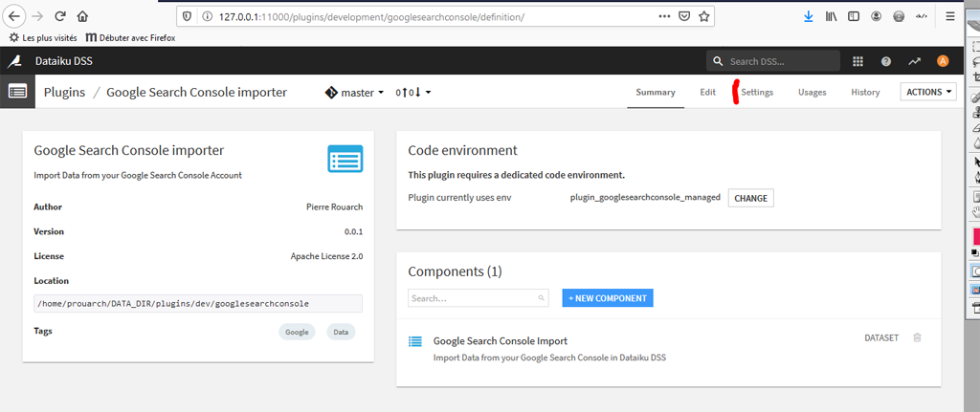Click the DATASET type label

(881, 337)
